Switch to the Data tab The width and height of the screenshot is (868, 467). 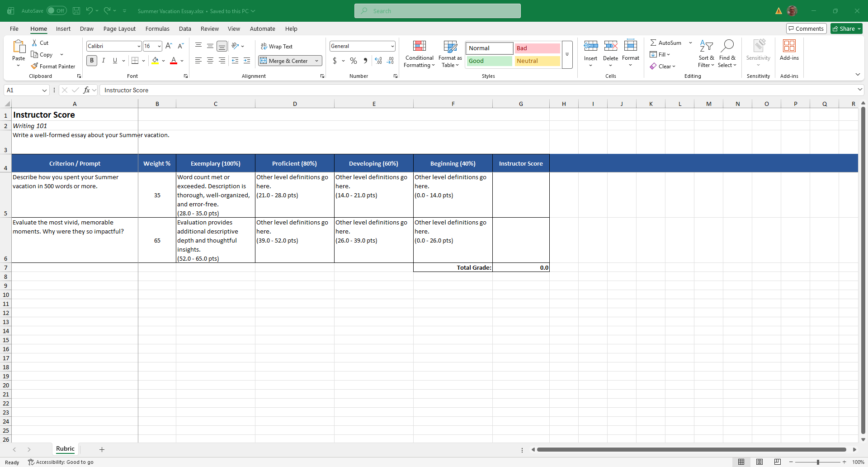click(185, 29)
